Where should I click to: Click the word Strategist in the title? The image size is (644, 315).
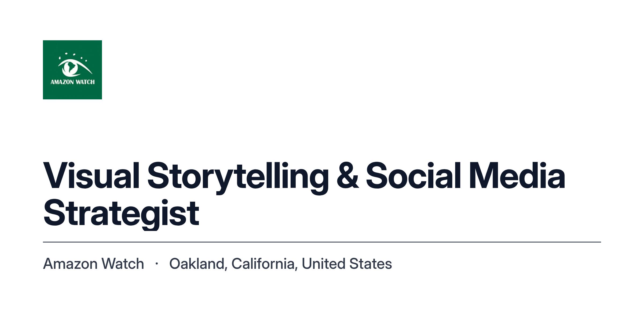(121, 214)
